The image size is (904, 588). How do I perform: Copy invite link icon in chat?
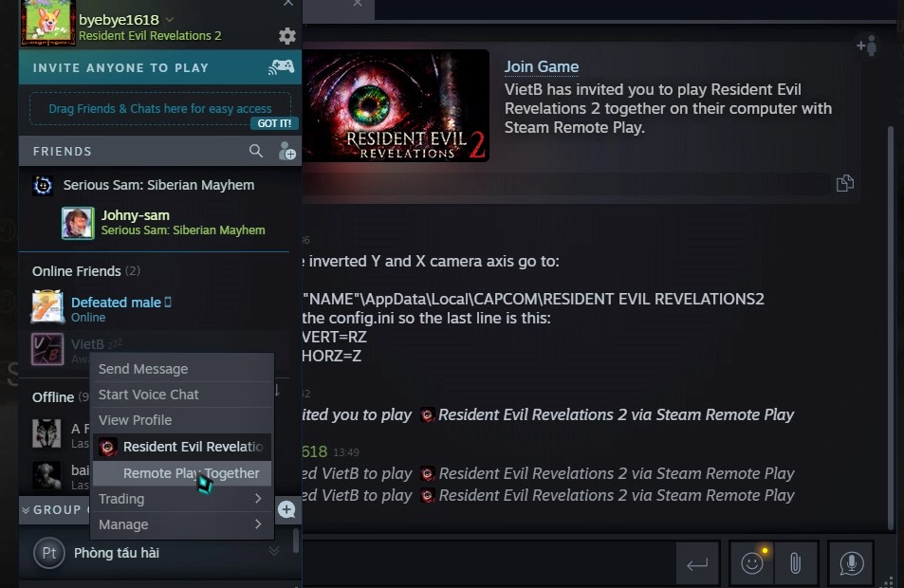(x=844, y=183)
